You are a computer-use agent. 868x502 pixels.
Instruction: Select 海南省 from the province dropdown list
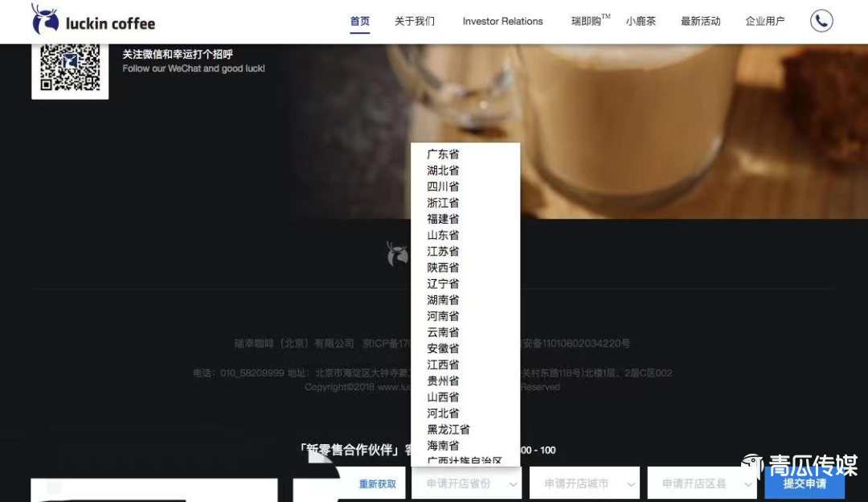click(442, 445)
